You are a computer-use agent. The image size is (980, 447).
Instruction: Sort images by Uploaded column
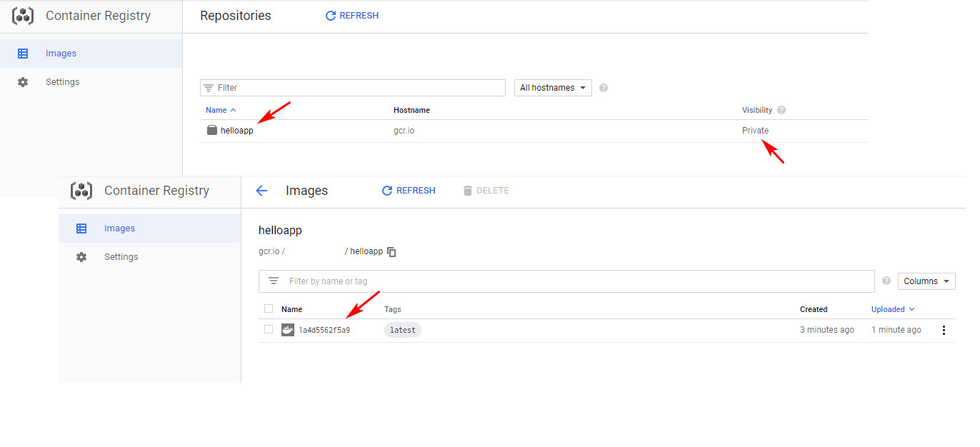[x=893, y=309]
